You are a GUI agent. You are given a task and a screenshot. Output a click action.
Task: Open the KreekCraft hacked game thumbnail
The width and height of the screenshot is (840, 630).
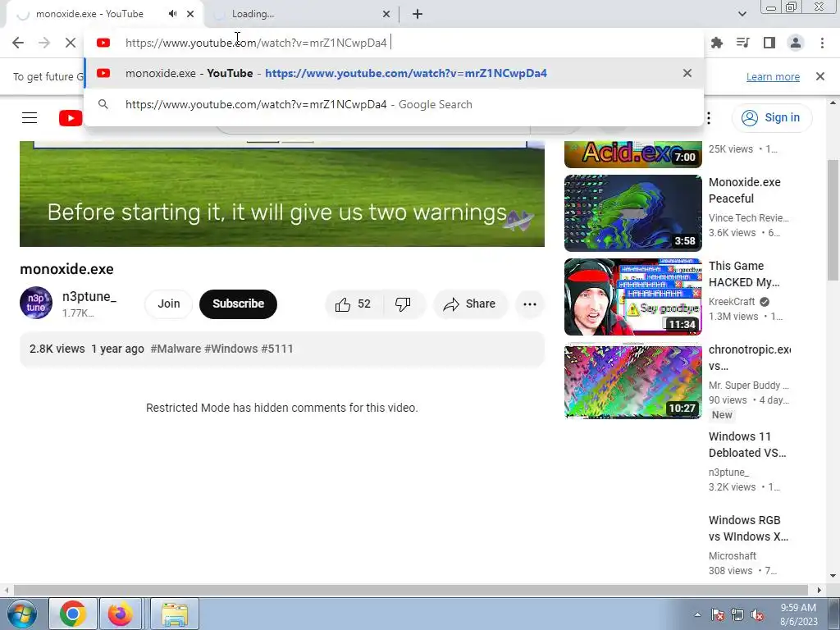click(x=632, y=297)
